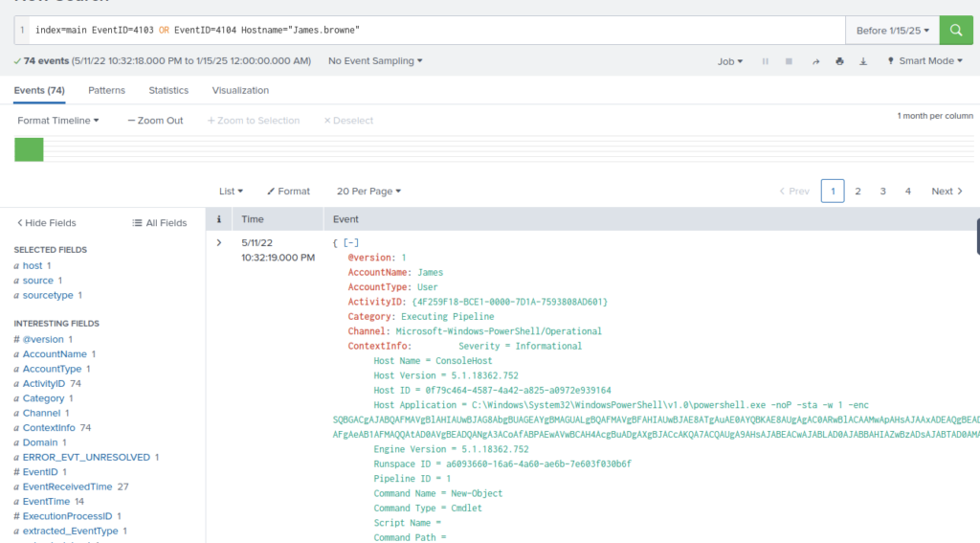Open EventTime field in sidebar
Viewport: 980px width, 543px height.
pos(46,501)
